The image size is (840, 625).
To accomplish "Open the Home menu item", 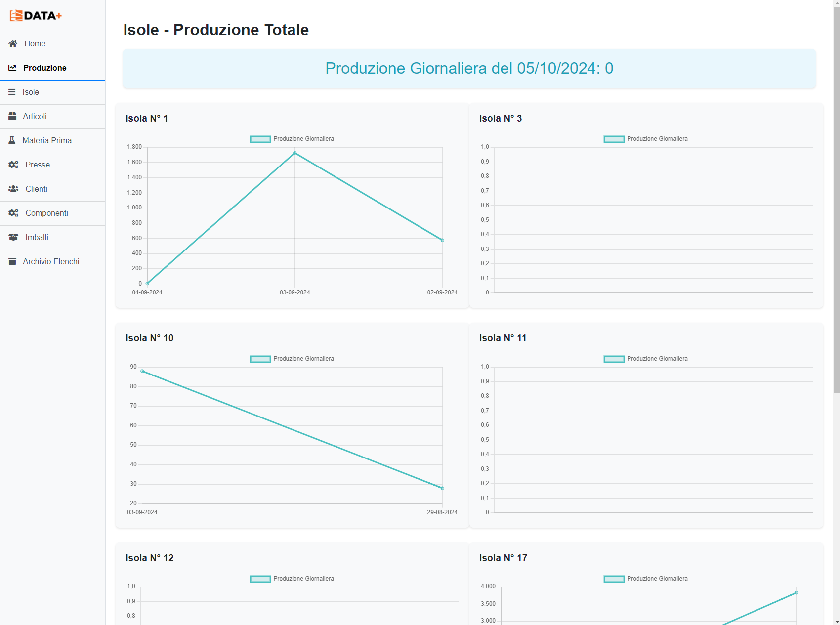I will 52,43.
